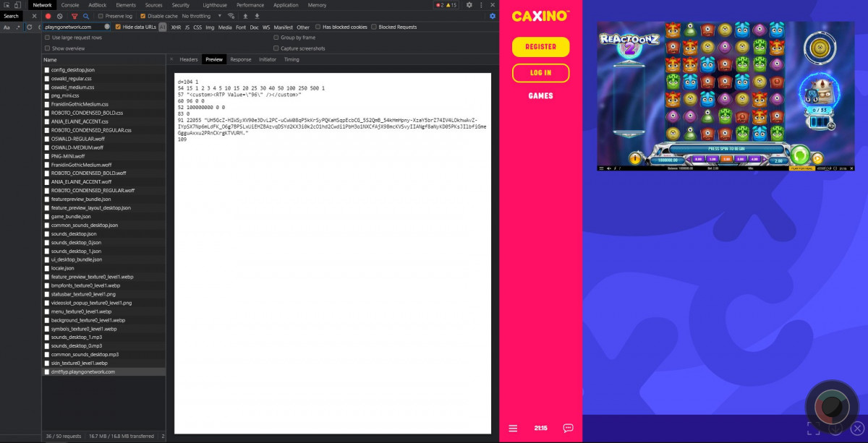Show the Response tab of request
This screenshot has height=443, width=868.
pyautogui.click(x=241, y=59)
